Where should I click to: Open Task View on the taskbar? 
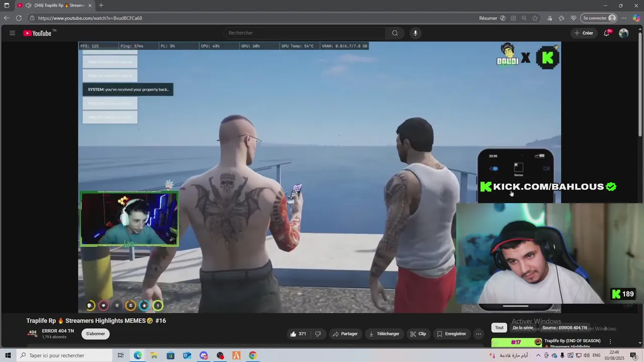click(121, 355)
